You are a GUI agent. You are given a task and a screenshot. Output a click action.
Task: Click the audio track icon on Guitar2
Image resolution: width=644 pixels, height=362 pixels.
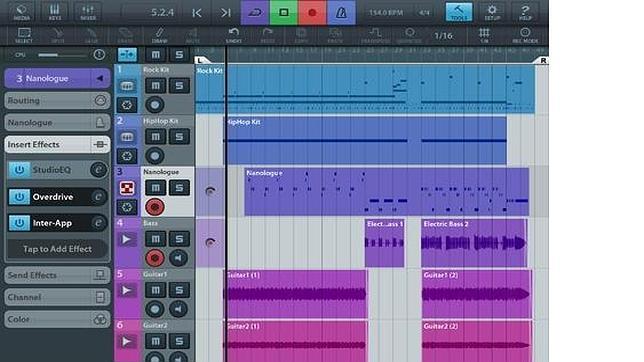click(127, 341)
